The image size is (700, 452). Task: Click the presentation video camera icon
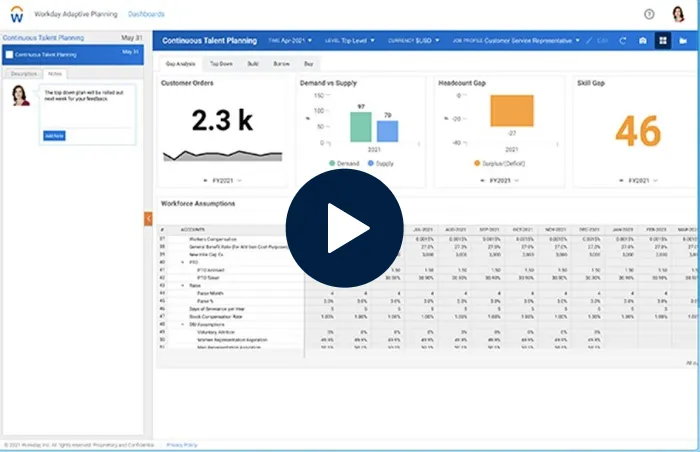click(683, 41)
